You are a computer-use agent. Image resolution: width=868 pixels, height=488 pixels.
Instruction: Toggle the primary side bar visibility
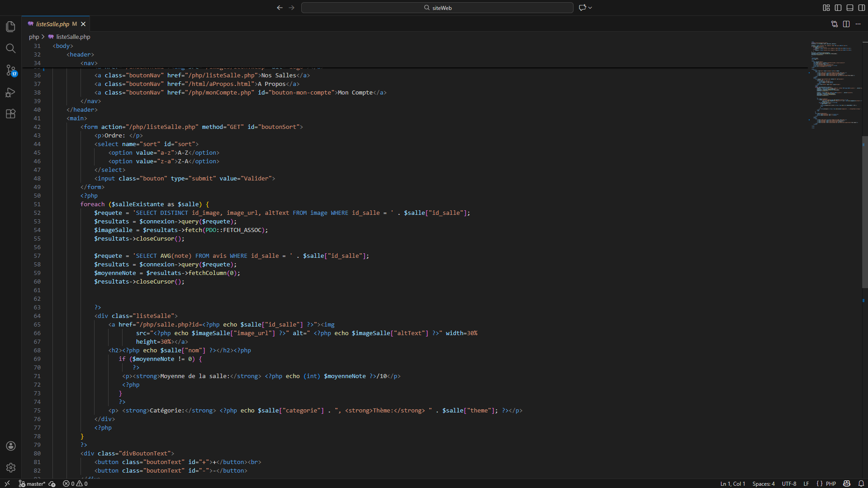838,8
